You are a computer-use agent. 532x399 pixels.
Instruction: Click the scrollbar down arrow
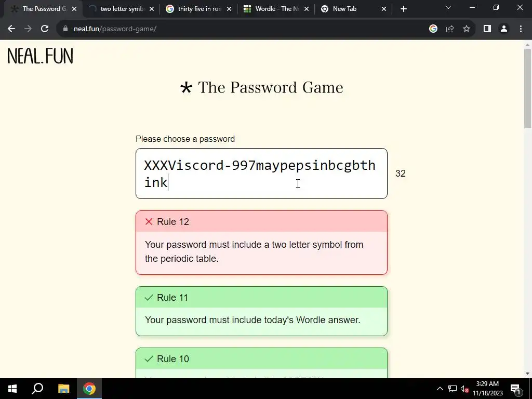click(527, 374)
